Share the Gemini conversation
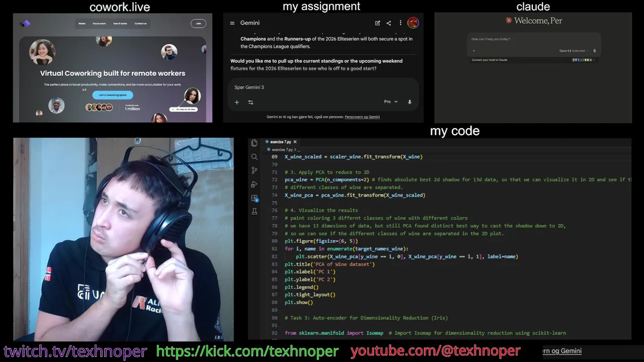Screen dimensions: 644x362 [x=388, y=23]
